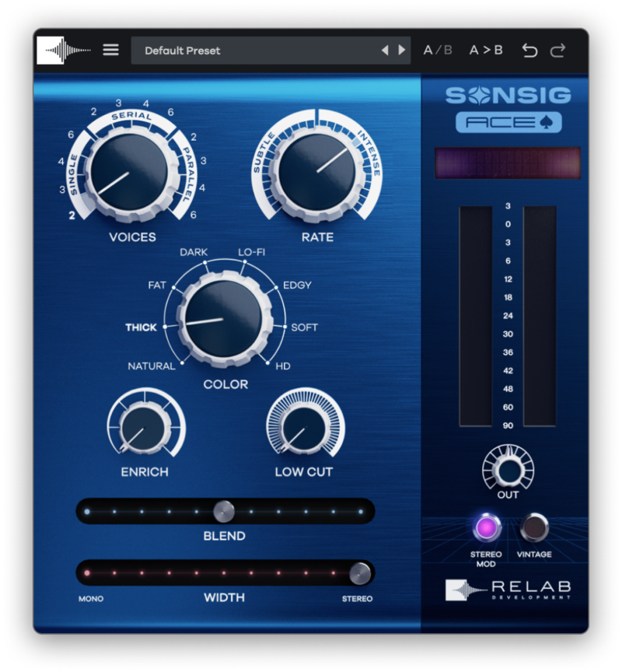The width and height of the screenshot is (622, 672).
Task: Undo the last change
Action: [x=529, y=51]
